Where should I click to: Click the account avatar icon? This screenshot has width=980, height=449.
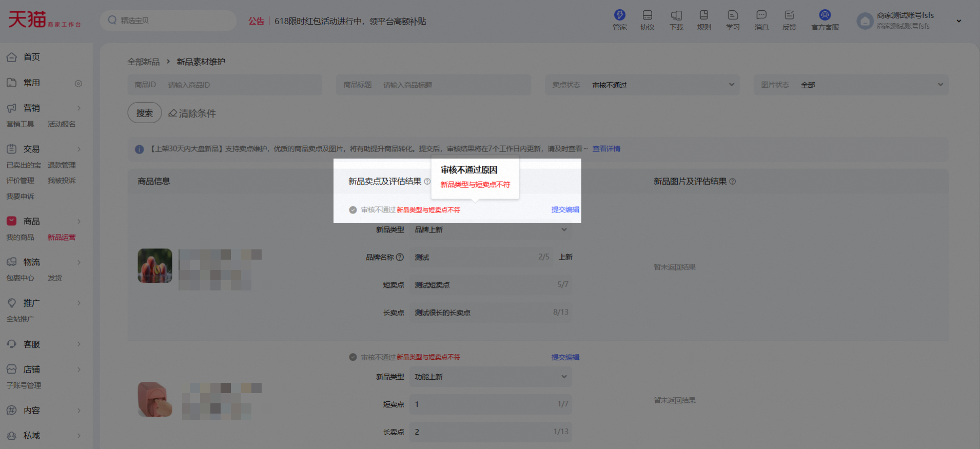click(x=865, y=21)
